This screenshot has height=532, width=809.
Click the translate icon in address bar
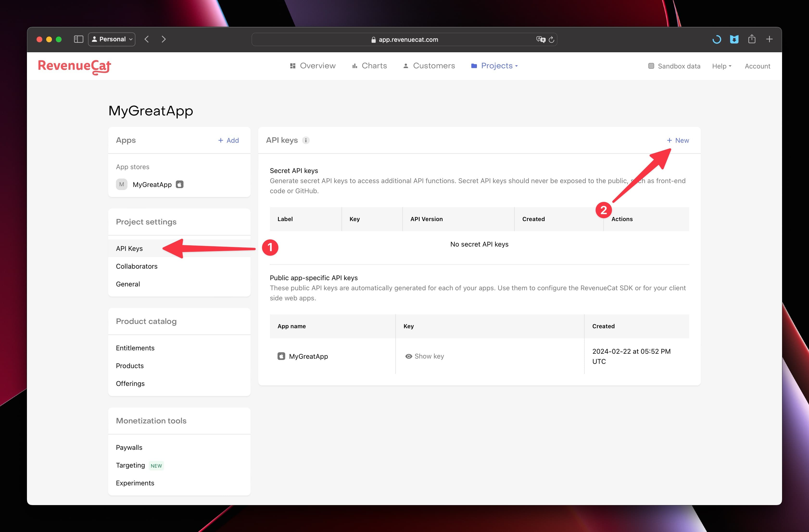tap(540, 39)
